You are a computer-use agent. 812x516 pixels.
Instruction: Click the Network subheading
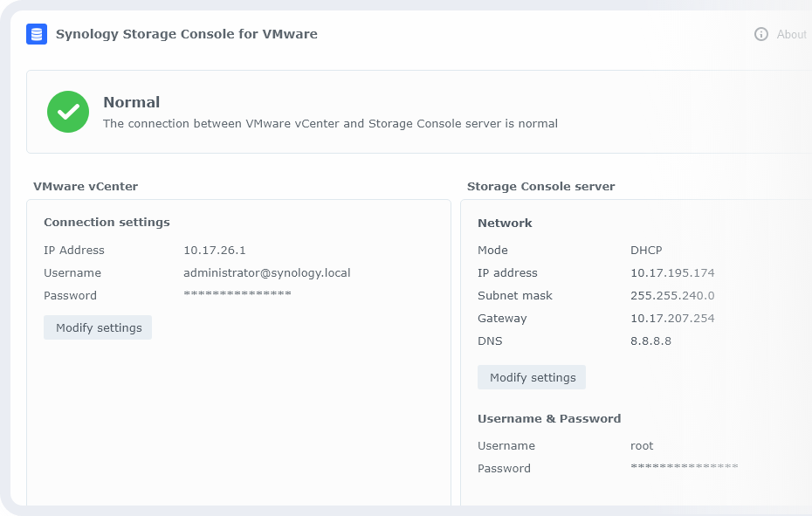point(505,224)
